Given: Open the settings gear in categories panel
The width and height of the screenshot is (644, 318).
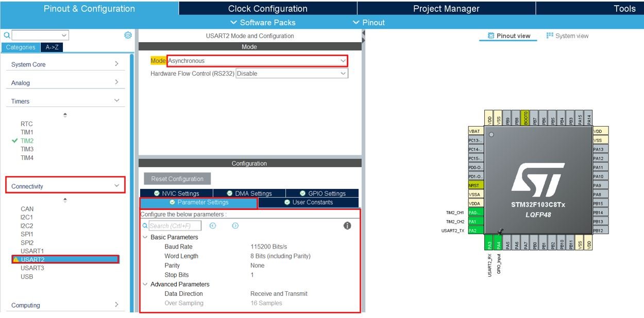Looking at the screenshot, I should (128, 35).
